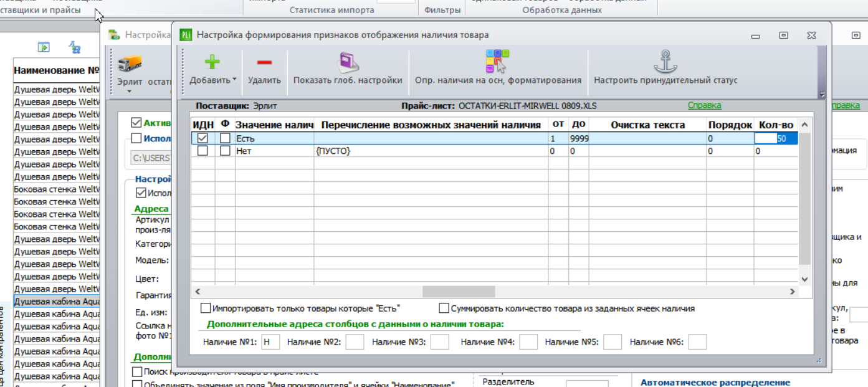Click the 9999 cell in Есть row
868x387 pixels.
click(x=578, y=138)
